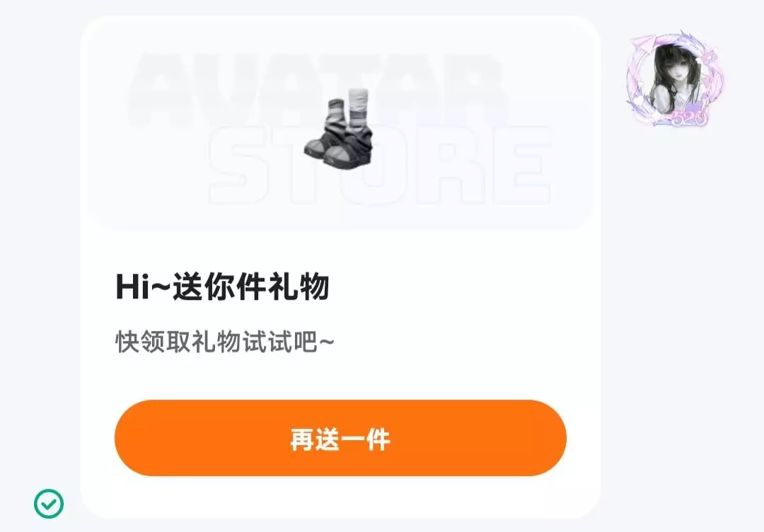Click the green checkmark read-status icon
The image size is (764, 532).
tap(49, 504)
